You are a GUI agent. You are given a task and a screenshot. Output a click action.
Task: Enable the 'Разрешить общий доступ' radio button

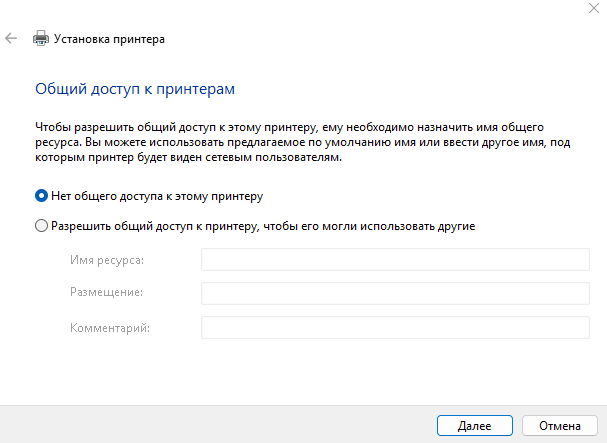coord(41,226)
